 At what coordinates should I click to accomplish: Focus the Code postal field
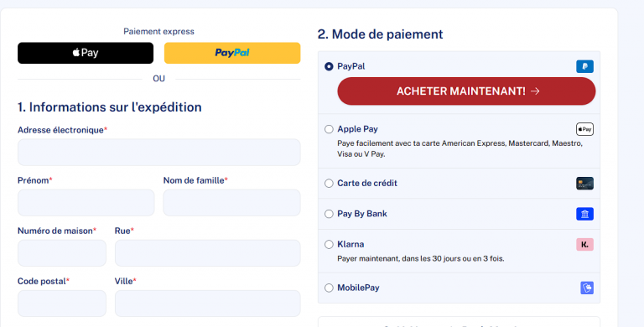click(61, 304)
